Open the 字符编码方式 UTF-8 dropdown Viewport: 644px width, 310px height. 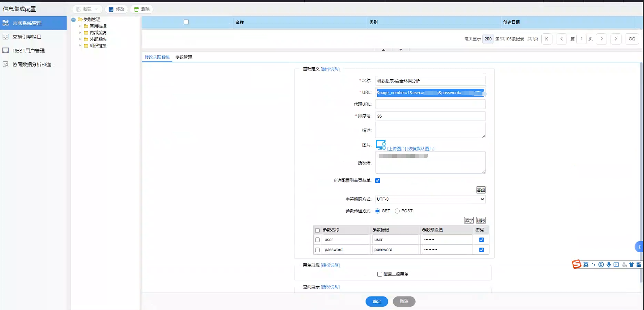pos(430,199)
